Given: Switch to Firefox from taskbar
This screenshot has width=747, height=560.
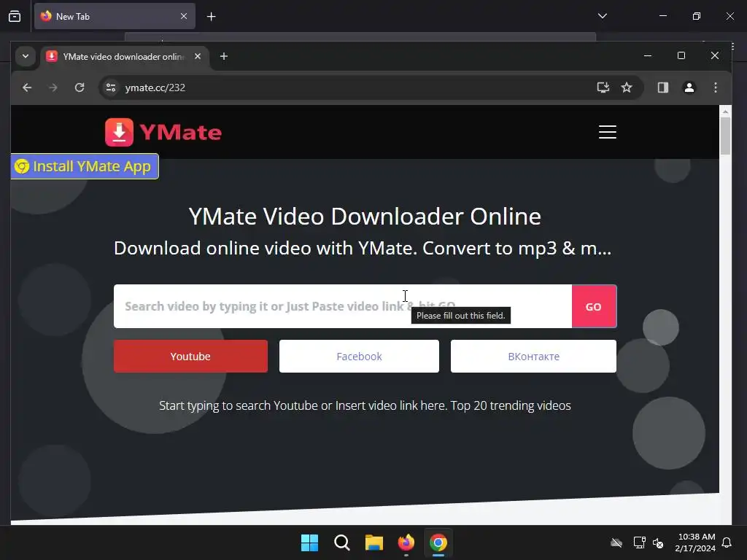Looking at the screenshot, I should [x=406, y=542].
